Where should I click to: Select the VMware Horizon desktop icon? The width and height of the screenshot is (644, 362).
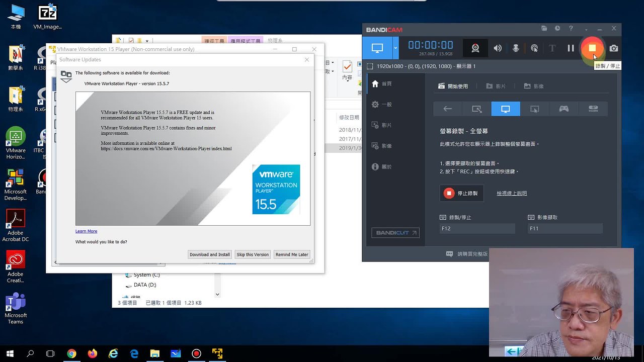(x=16, y=143)
